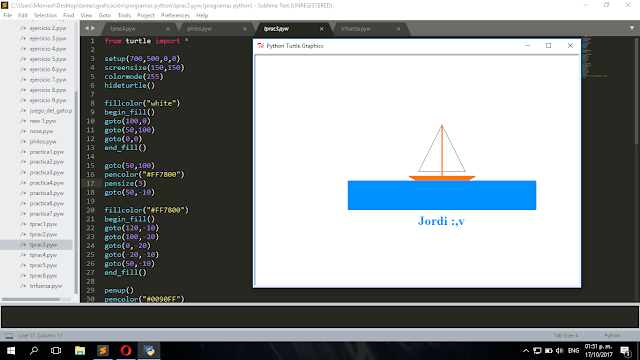
Task: Toggle the console panel icon in status bar
Action: click(9, 336)
